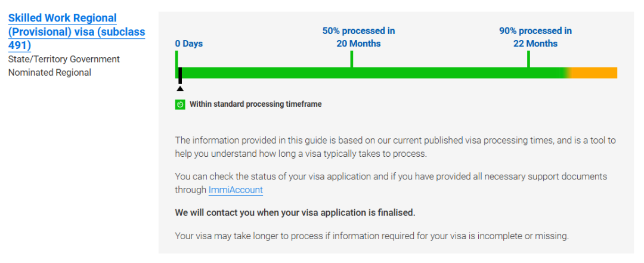This screenshot has width=644, height=263.
Task: Click the green tick mark at 0 Days
Action: pyautogui.click(x=176, y=59)
